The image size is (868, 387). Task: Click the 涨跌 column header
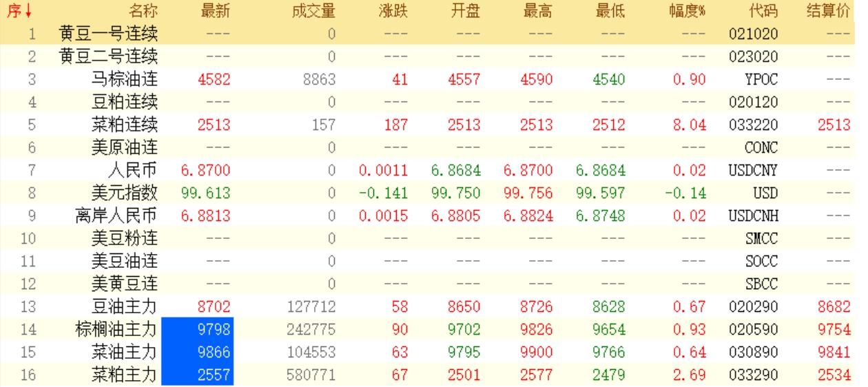[x=393, y=12]
